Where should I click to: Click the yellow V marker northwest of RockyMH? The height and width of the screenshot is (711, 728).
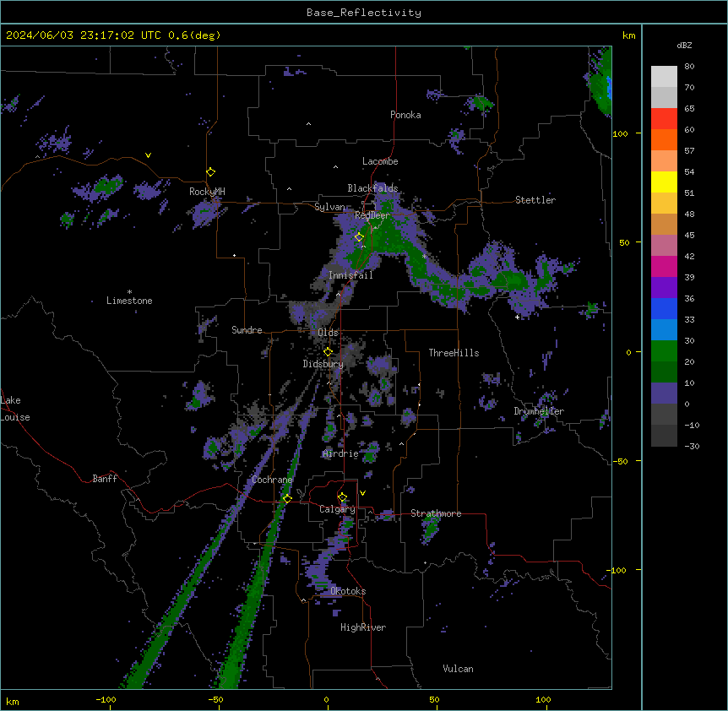[148, 155]
